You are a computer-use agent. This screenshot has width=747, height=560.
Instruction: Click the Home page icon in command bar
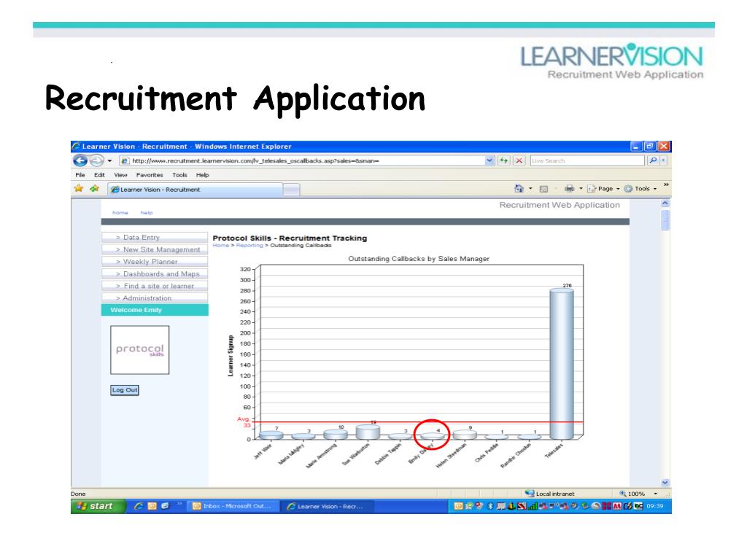(x=519, y=189)
